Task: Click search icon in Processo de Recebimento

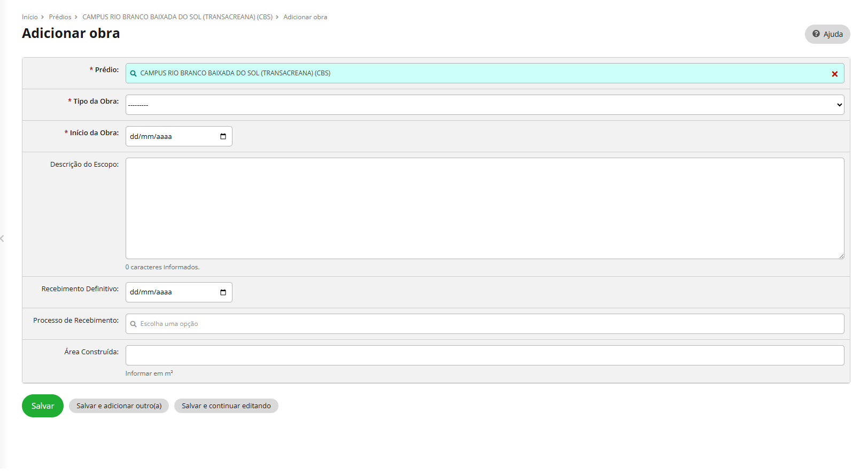Action: [134, 324]
